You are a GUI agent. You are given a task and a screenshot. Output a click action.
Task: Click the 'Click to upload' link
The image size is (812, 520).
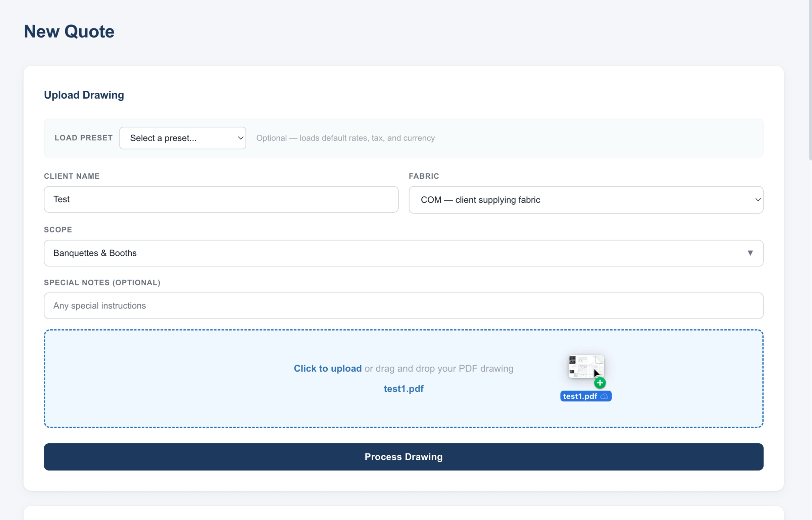[327, 369]
